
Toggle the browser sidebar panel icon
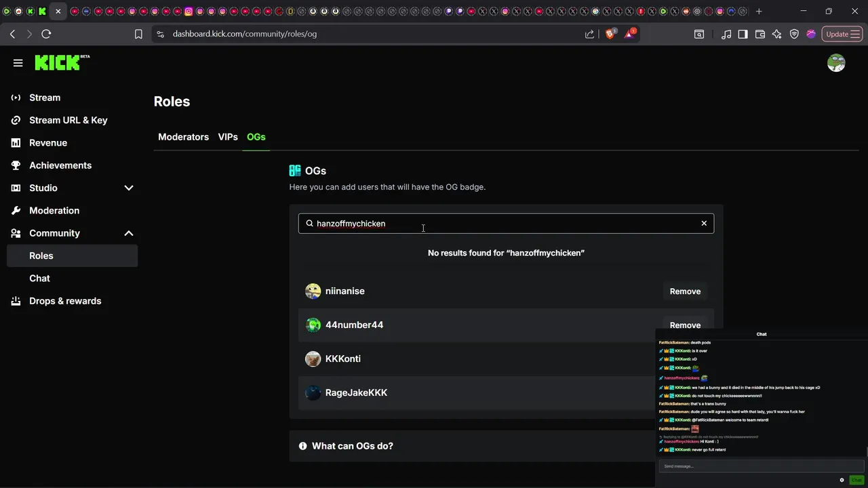tap(743, 34)
